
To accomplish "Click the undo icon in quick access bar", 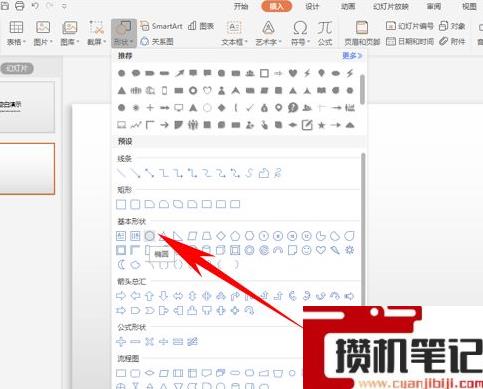I will tap(35, 6).
